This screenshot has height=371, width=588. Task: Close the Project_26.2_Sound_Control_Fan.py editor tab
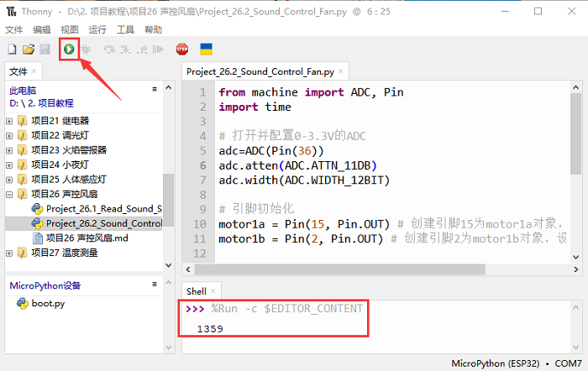[x=340, y=72]
